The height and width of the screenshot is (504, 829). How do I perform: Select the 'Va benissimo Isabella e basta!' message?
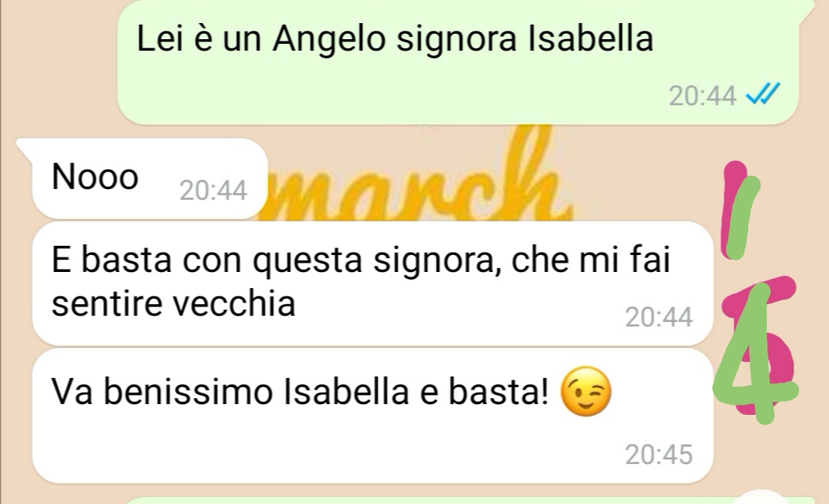pos(373,416)
